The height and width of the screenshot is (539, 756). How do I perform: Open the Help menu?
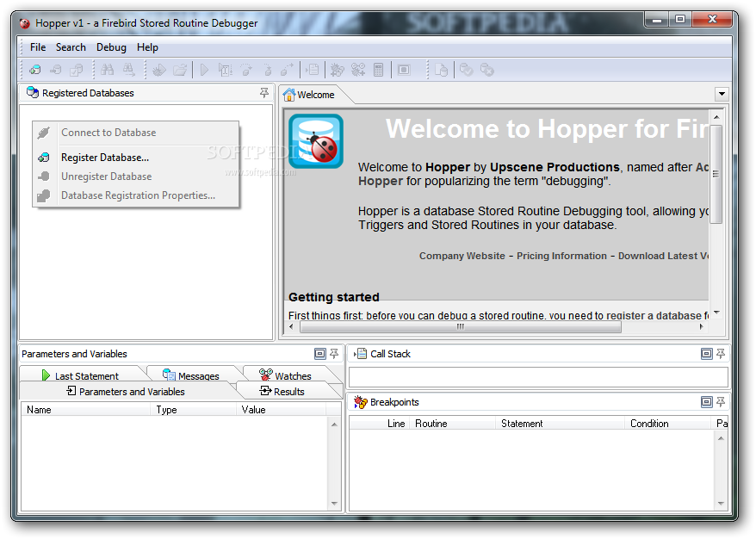point(147,47)
